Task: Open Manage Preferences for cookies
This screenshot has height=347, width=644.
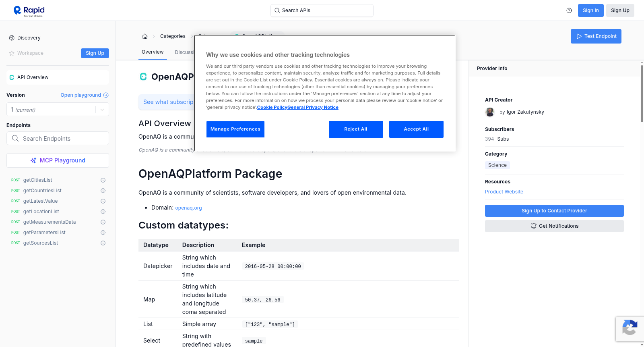Action: pyautogui.click(x=235, y=129)
